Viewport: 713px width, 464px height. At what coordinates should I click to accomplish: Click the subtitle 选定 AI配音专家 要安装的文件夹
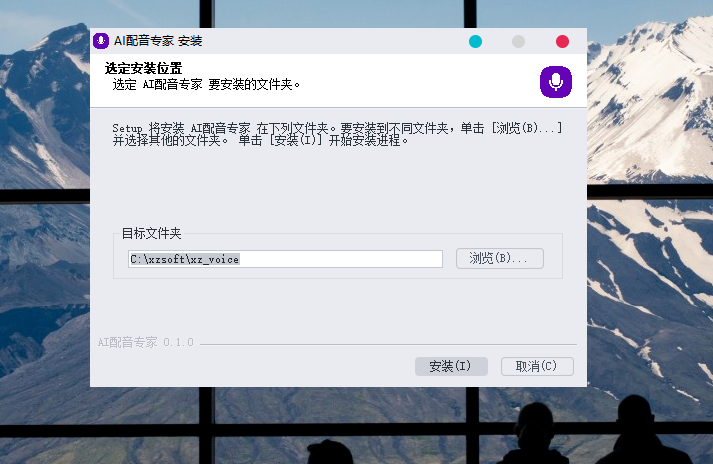[206, 85]
